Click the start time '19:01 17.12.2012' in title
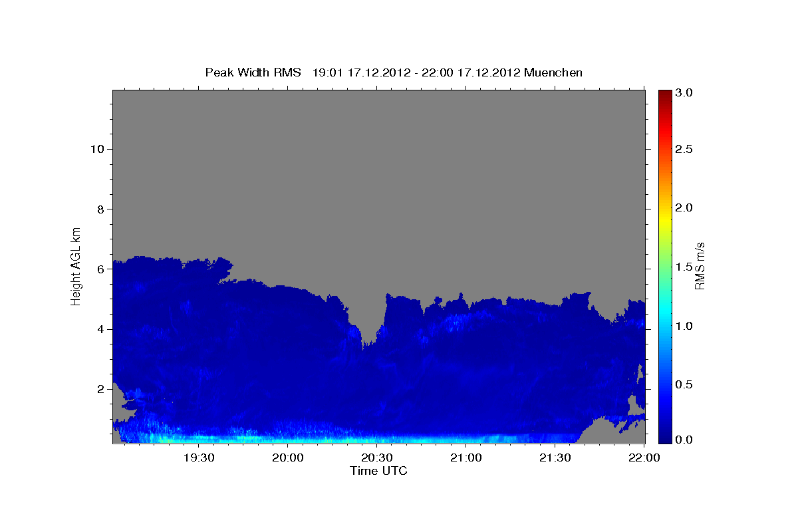 pyautogui.click(x=360, y=72)
